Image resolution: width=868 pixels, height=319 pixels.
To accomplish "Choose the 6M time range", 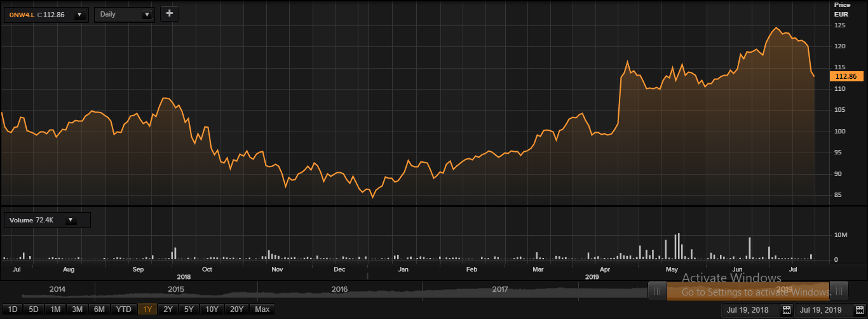I will tap(99, 309).
